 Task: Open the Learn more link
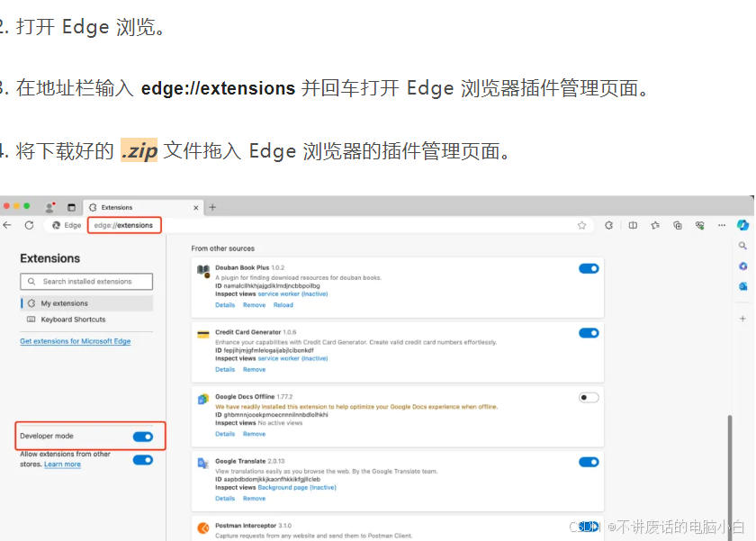pyautogui.click(x=63, y=464)
